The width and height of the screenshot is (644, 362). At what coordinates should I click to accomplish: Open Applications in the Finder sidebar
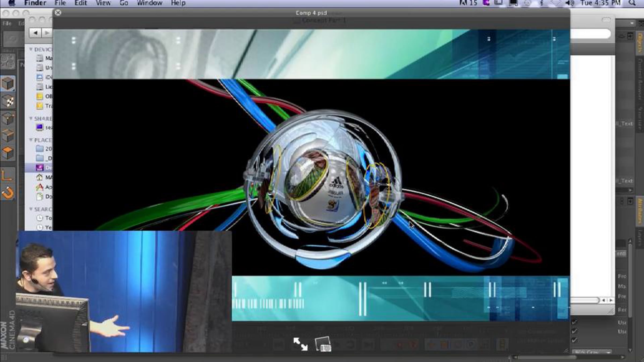[x=44, y=187]
